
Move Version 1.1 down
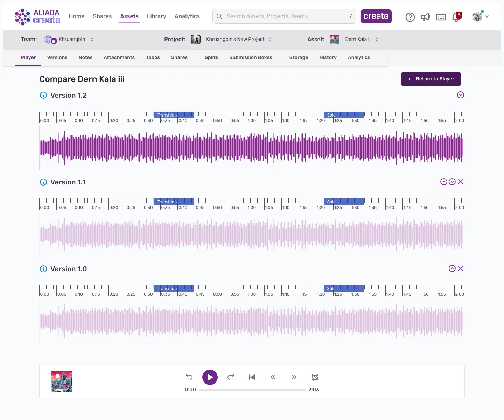pyautogui.click(x=452, y=182)
